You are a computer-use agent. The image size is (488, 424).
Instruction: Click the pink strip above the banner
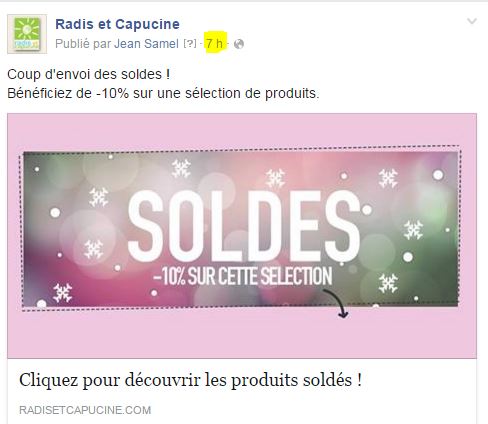[242, 130]
